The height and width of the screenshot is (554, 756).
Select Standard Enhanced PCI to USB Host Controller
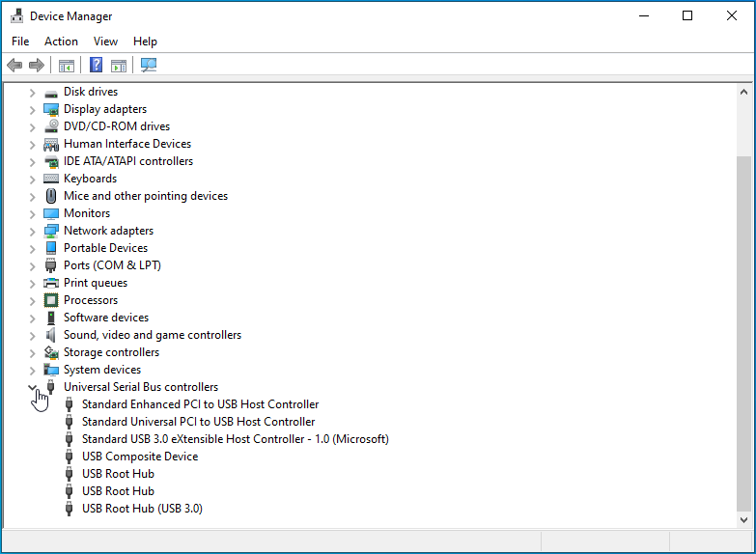click(x=200, y=404)
